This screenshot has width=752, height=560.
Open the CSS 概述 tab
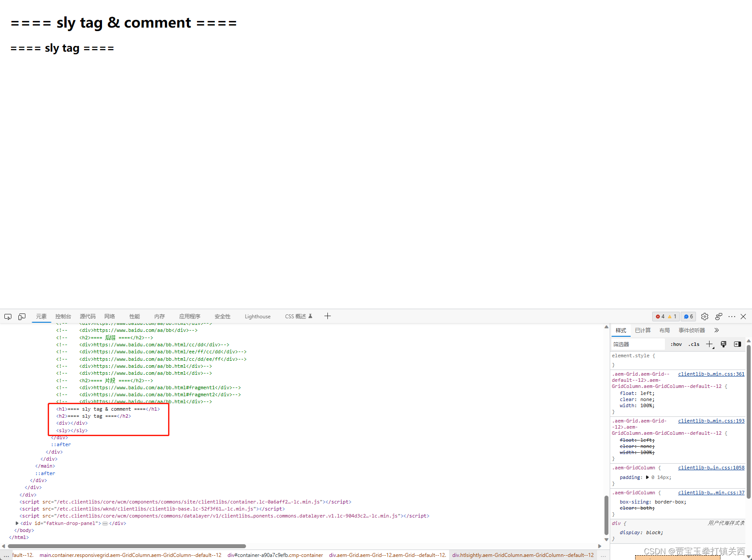[x=299, y=317]
